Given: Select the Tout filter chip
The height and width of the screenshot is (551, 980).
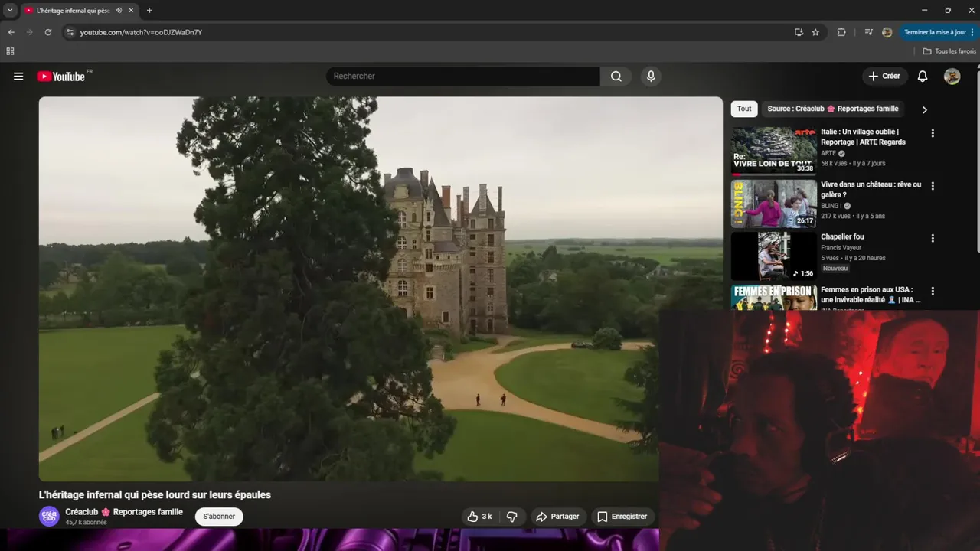Looking at the screenshot, I should pyautogui.click(x=744, y=109).
